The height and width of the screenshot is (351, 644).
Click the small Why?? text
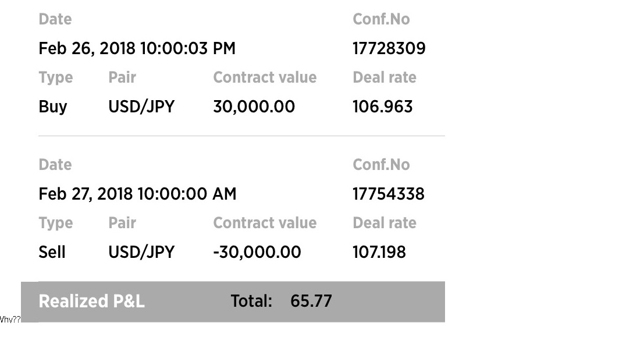coord(10,319)
